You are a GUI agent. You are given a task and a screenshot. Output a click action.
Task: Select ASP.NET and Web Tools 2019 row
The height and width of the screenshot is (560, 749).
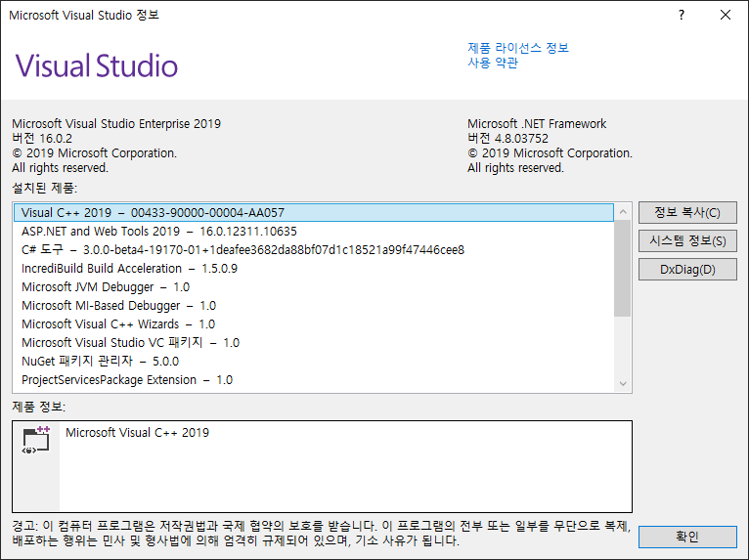tap(314, 231)
